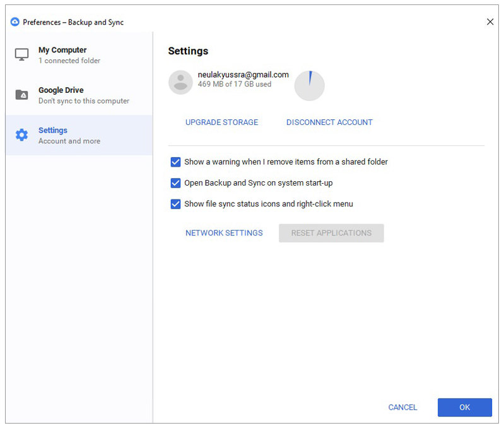Click the neulakyussra@gmail.com email text
The image size is (504, 428).
243,74
